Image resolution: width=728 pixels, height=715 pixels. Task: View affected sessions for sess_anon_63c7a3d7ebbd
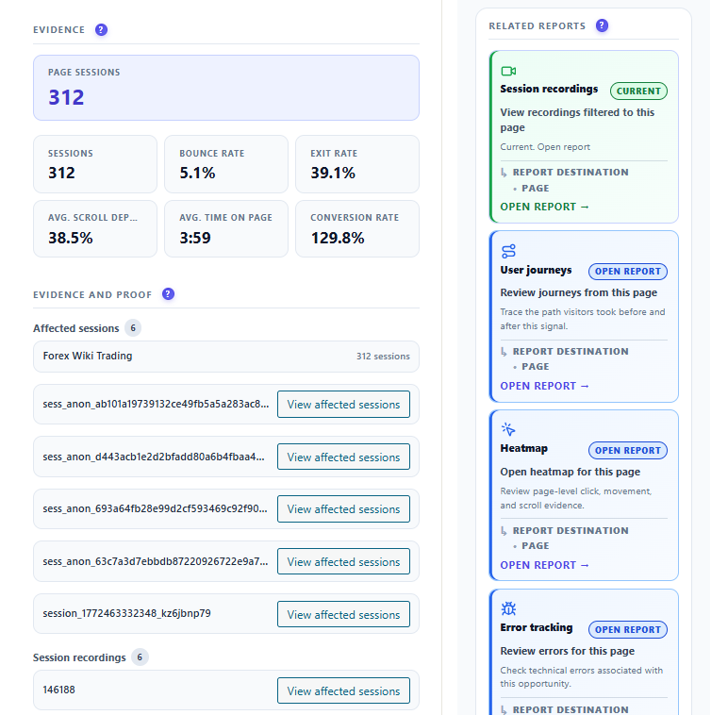point(343,561)
